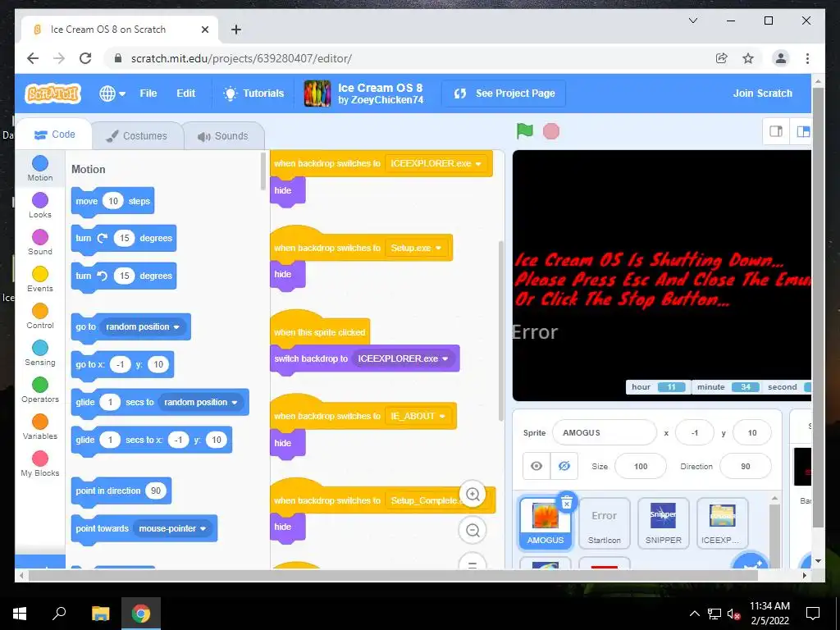Image resolution: width=840 pixels, height=630 pixels.
Task: Select the AMOGUS sprite thumbnail
Action: pos(546,523)
